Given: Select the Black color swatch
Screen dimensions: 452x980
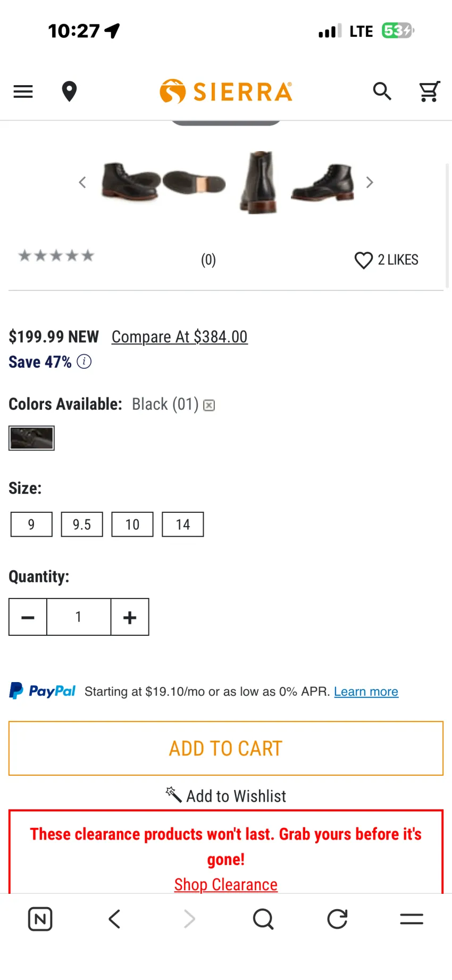Looking at the screenshot, I should pos(31,438).
